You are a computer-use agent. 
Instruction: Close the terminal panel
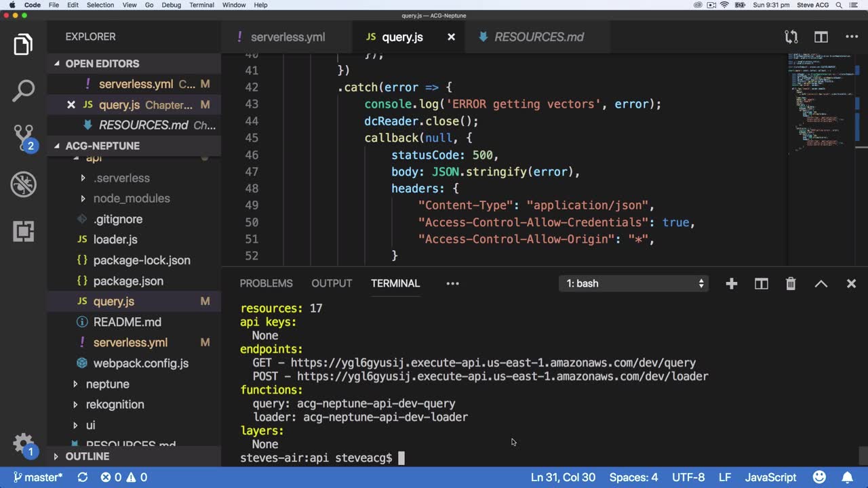(851, 284)
